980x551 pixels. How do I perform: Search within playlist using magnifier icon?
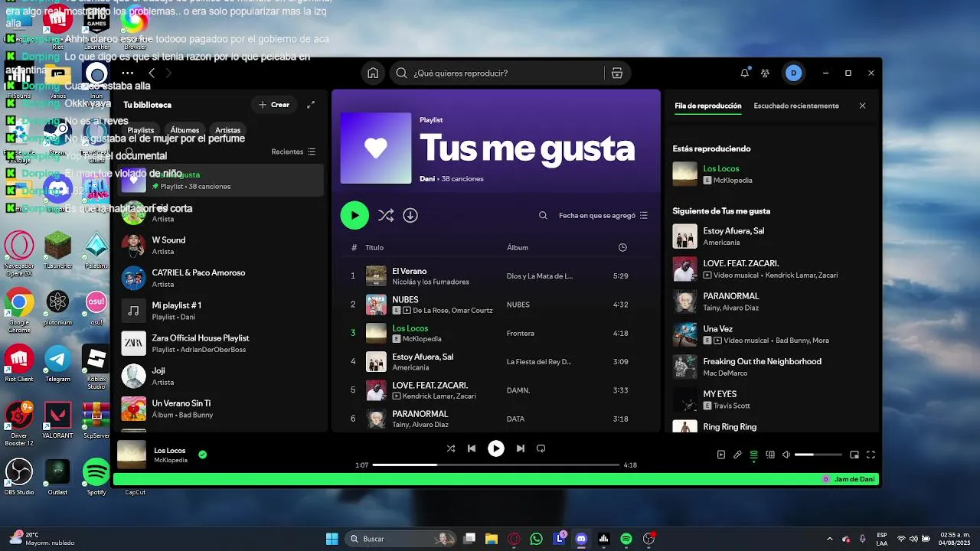543,216
